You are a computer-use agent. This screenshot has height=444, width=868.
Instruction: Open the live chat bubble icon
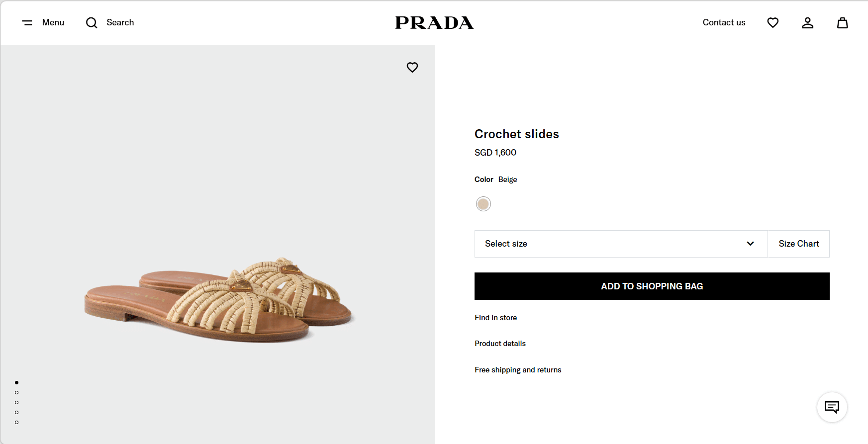click(x=832, y=407)
